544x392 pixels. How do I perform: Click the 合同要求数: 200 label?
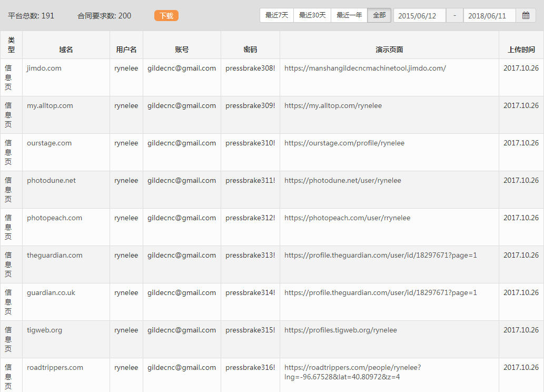pos(104,16)
